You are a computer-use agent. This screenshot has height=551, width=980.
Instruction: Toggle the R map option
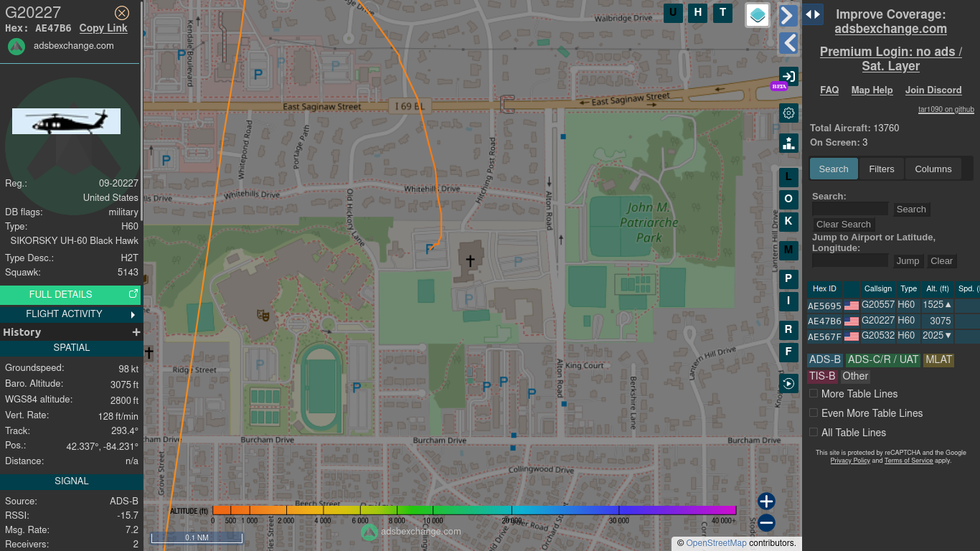788,329
